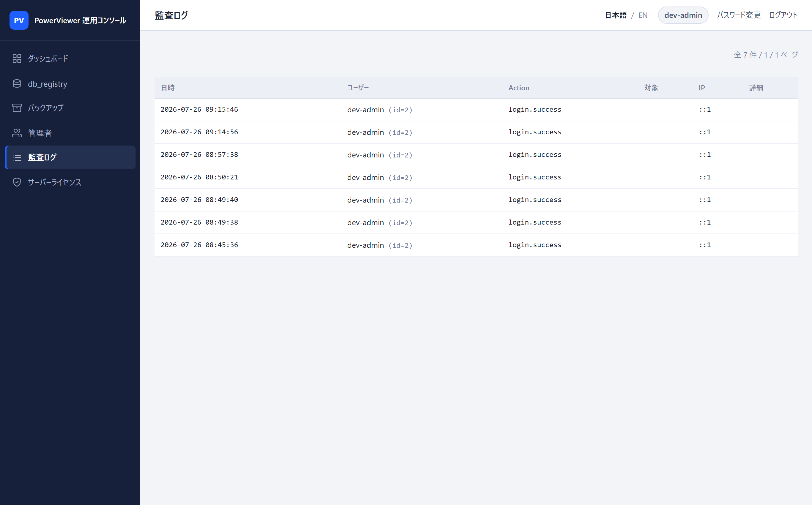Image resolution: width=812 pixels, height=505 pixels.
Task: Click the PV logo icon
Action: pyautogui.click(x=19, y=20)
